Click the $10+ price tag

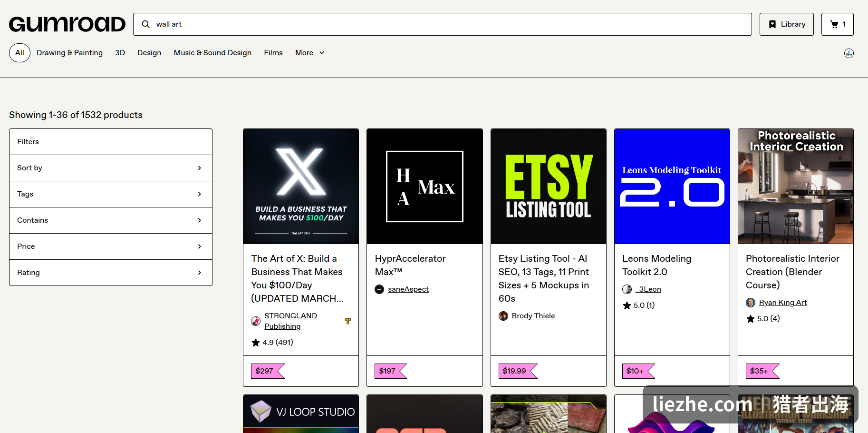638,371
